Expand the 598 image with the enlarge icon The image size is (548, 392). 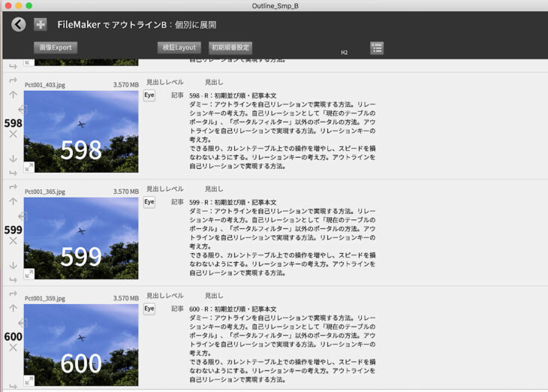point(29,167)
